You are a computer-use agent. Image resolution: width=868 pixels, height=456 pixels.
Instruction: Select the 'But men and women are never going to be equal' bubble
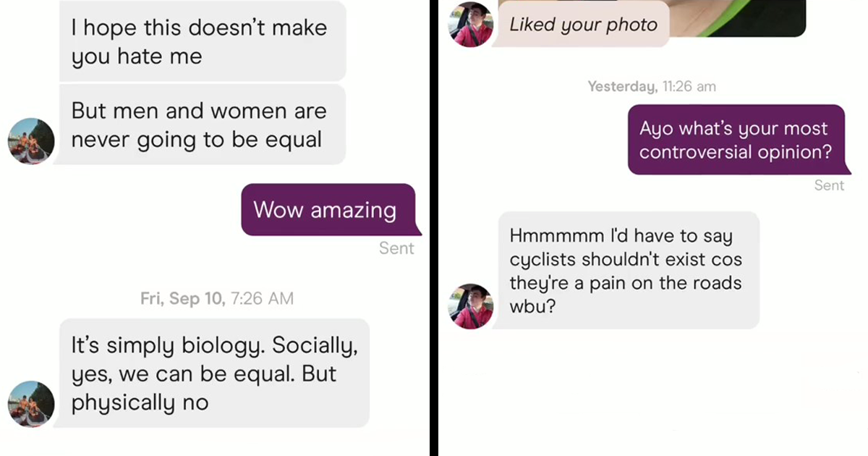tap(202, 124)
